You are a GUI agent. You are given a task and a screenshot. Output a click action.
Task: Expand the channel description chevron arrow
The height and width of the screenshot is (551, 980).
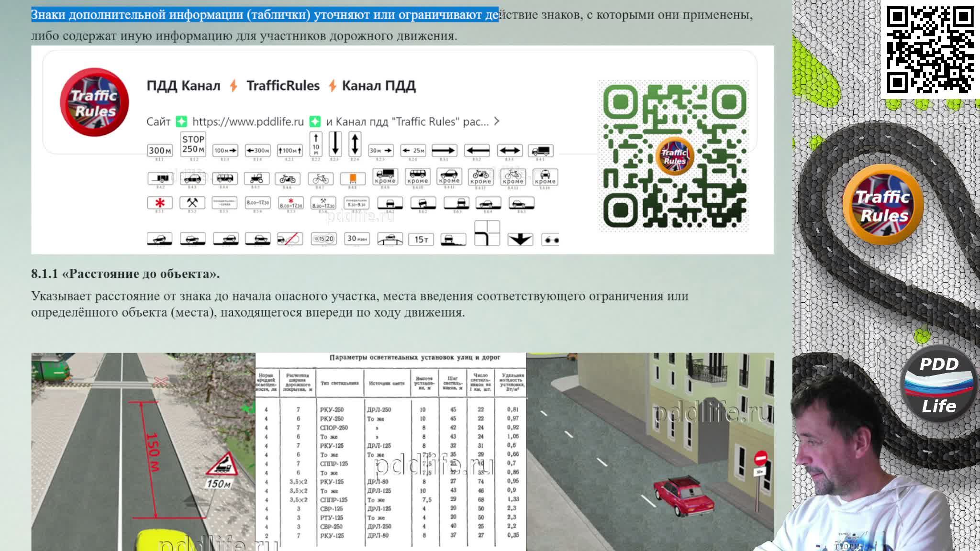pos(497,121)
